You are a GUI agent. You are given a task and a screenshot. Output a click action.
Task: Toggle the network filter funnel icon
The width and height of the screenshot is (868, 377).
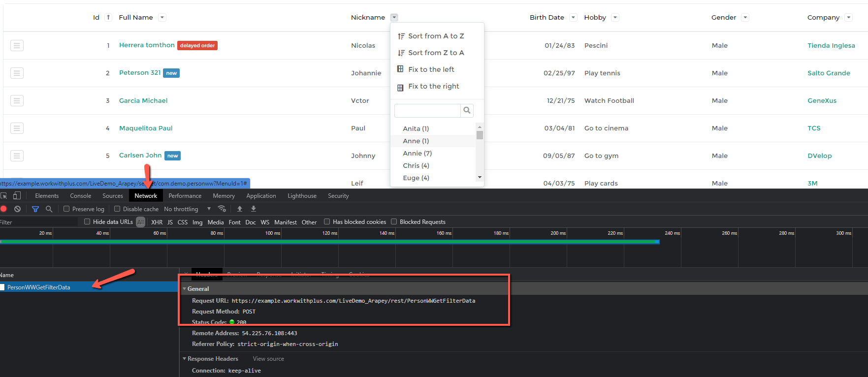pos(35,209)
